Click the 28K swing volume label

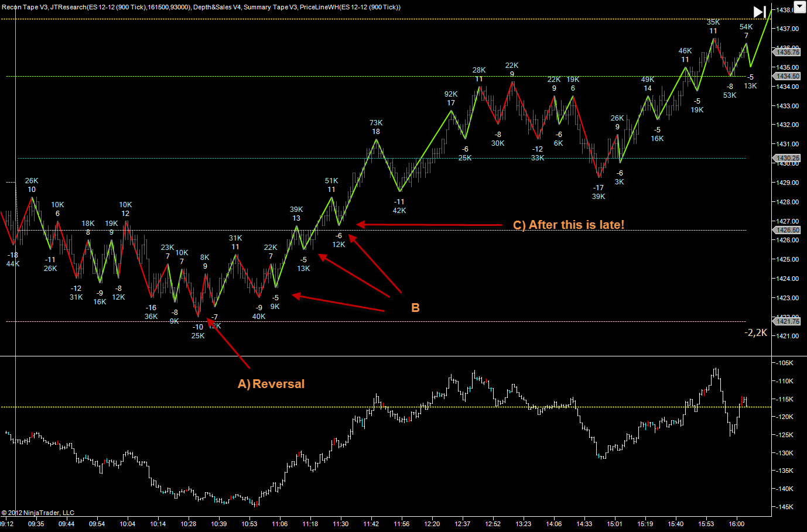(x=479, y=70)
